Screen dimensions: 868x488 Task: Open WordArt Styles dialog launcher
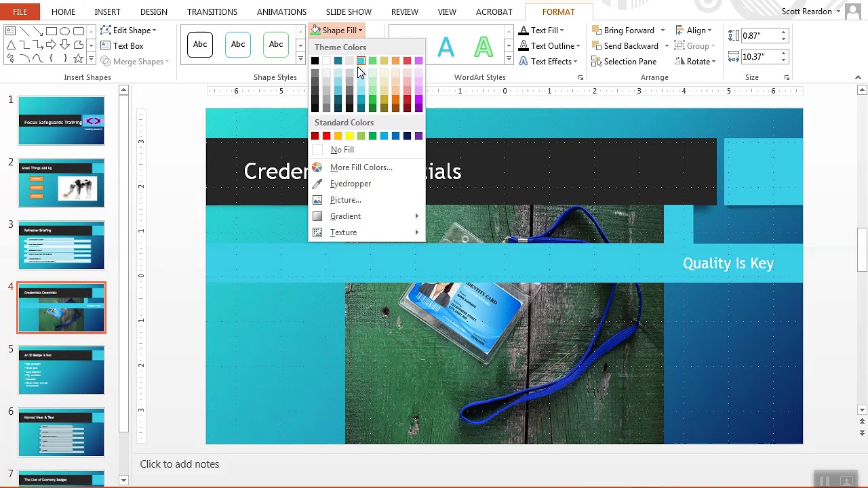click(x=580, y=78)
